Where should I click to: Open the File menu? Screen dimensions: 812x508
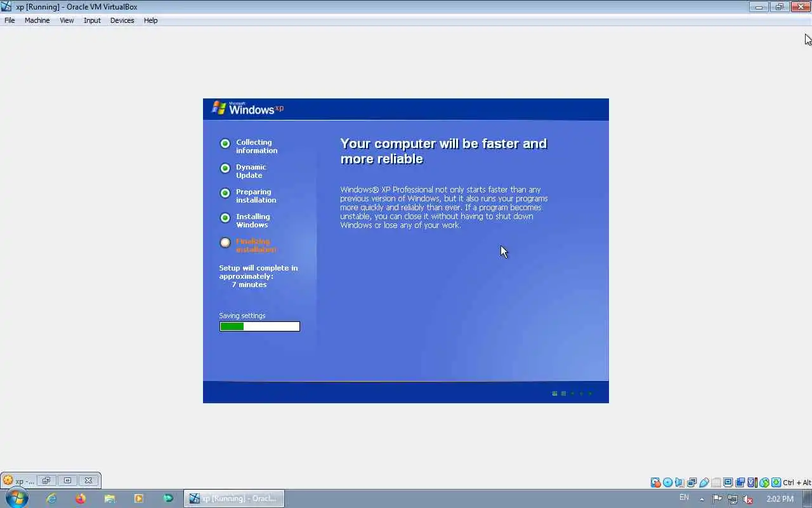10,20
